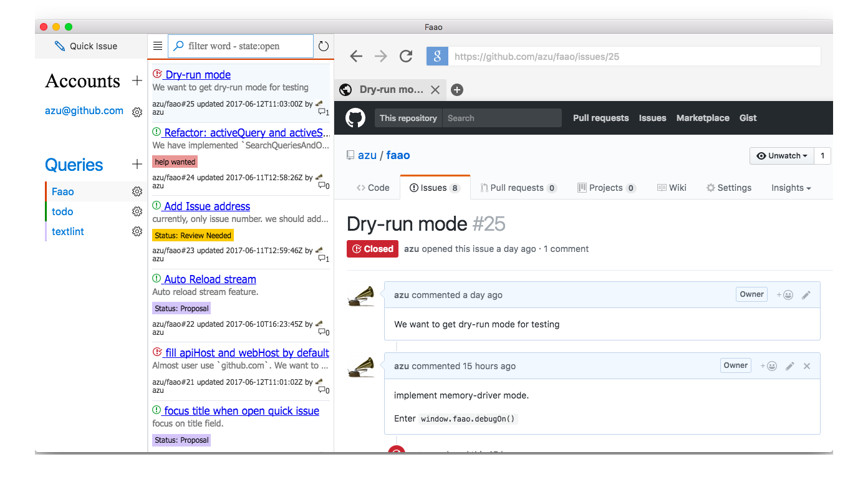
Task: Edit the 15 hours ago comment
Action: (x=790, y=366)
